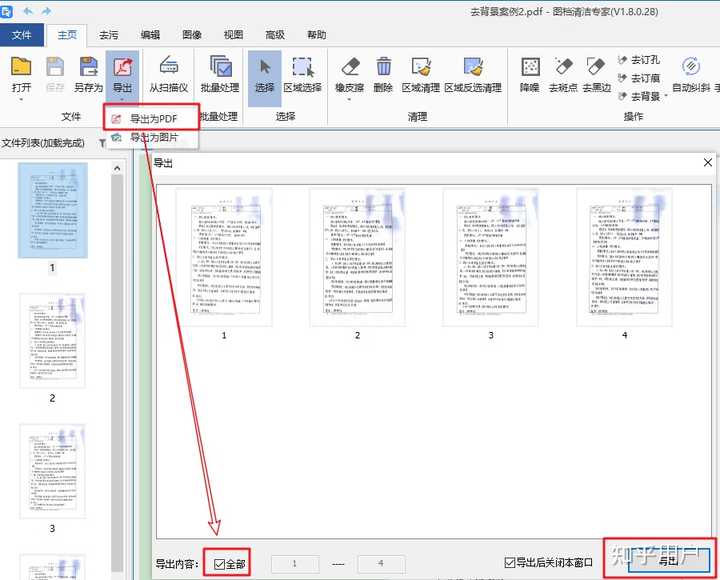Switch to the 主页 ribbon tab
Viewport: 720px width, 580px height.
pyautogui.click(x=67, y=35)
